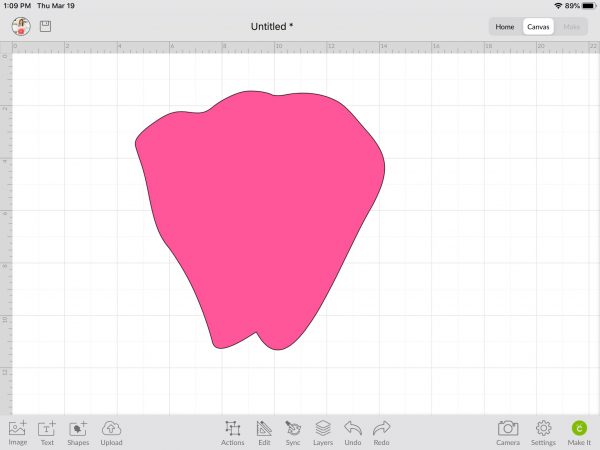This screenshot has width=600, height=450.
Task: Tap the green Make It button
Action: pos(579,432)
